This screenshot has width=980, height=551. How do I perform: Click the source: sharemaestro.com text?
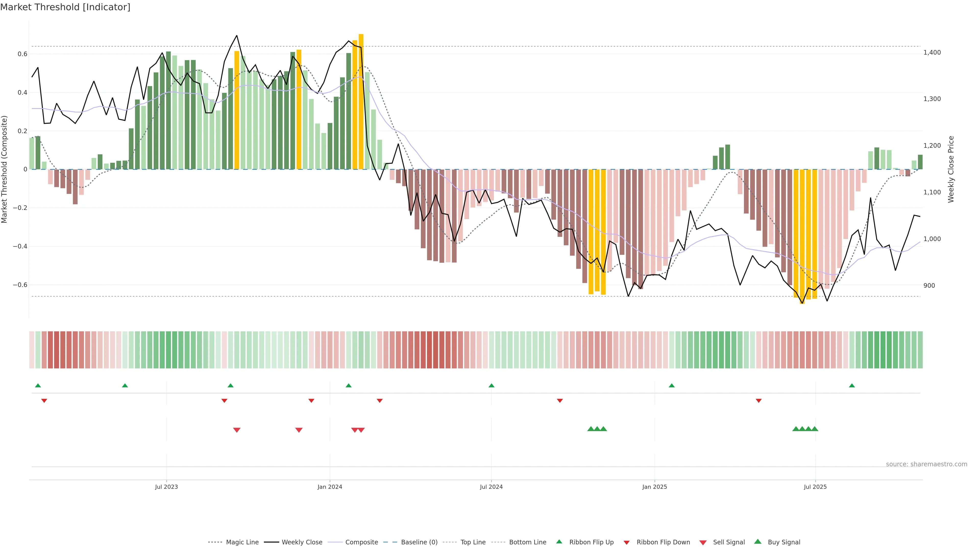pyautogui.click(x=926, y=464)
